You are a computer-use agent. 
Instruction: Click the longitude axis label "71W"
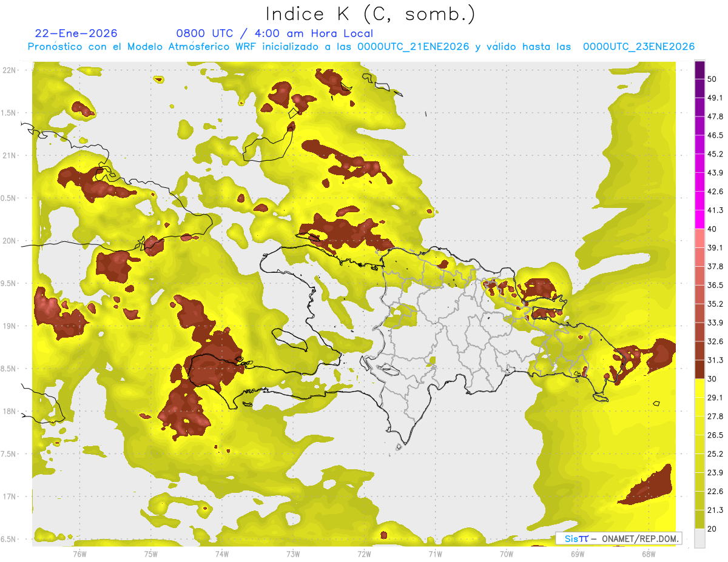click(x=435, y=554)
